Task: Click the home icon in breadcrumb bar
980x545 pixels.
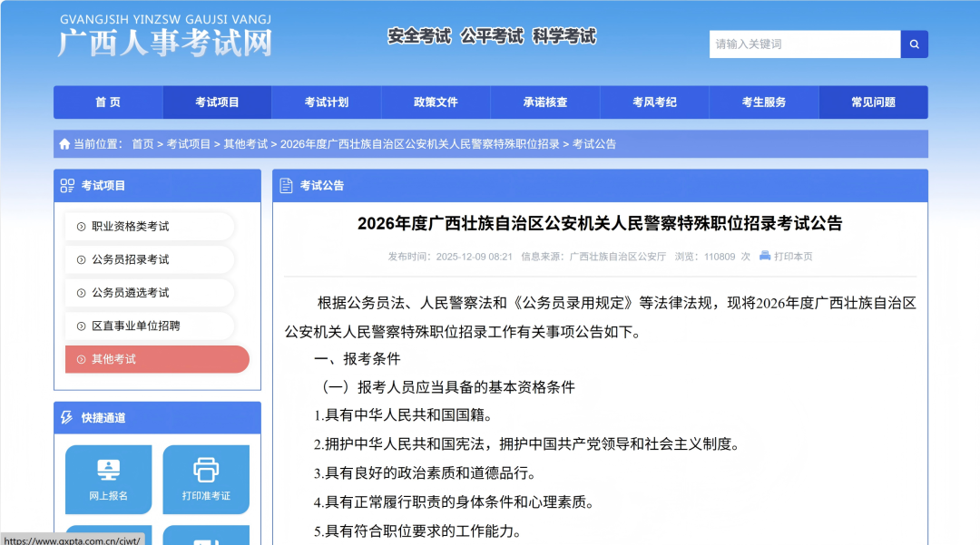Action: tap(64, 144)
